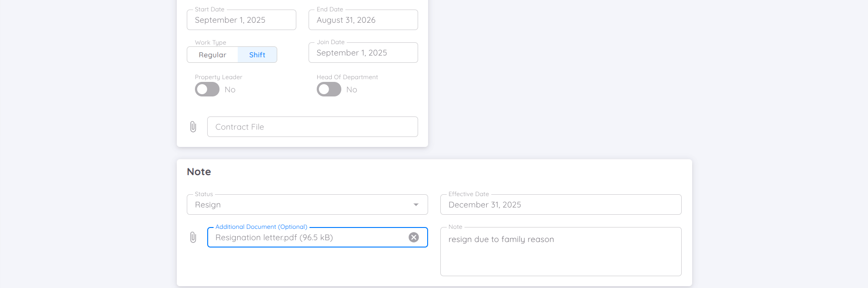Click the Contract File input field
The image size is (868, 288).
(313, 127)
